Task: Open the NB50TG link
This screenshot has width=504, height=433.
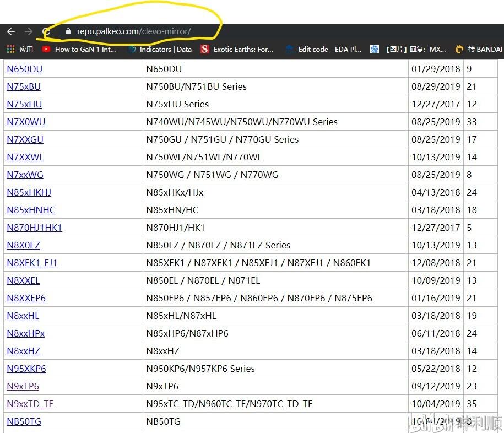Action: click(x=24, y=422)
